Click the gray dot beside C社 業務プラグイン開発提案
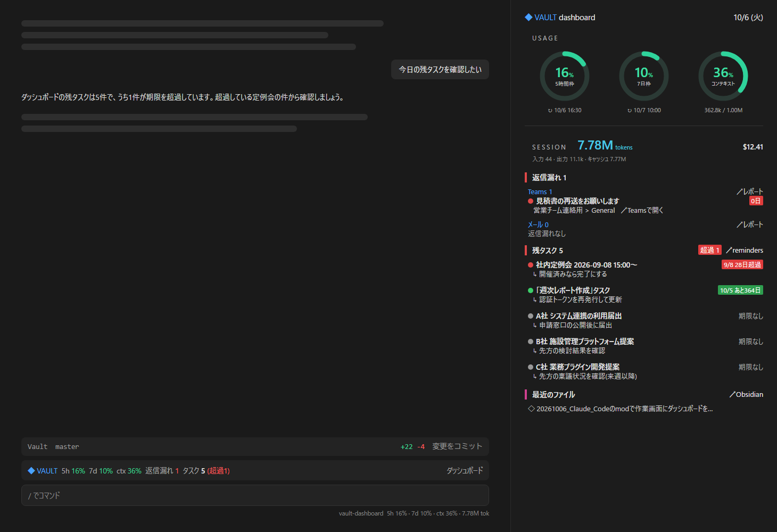777x532 pixels. click(x=531, y=367)
